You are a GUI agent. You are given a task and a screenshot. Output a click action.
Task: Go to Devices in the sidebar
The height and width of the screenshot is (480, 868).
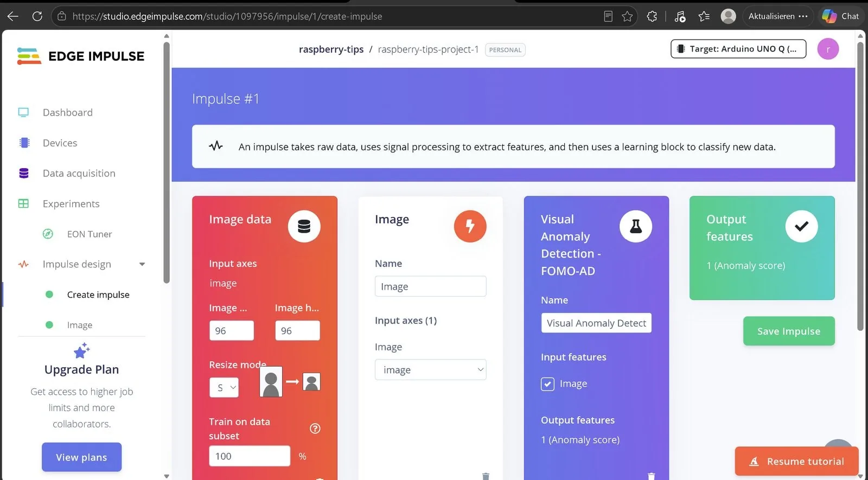[x=60, y=143]
